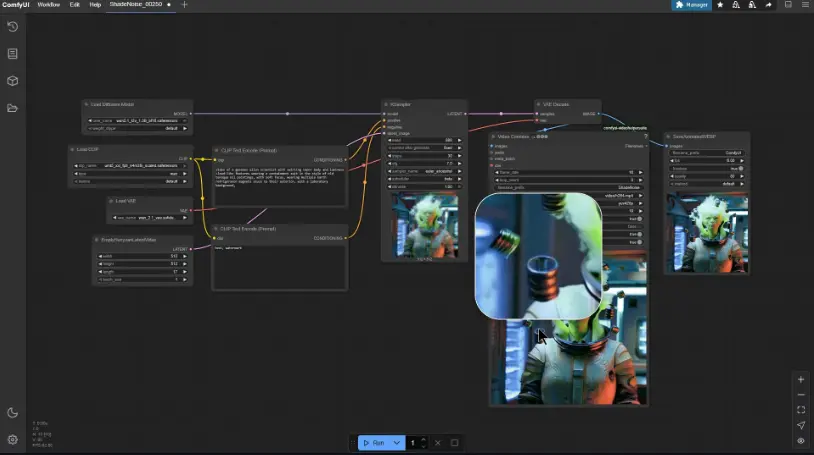Click the Manager button
This screenshot has height=455, width=814.
692,5
